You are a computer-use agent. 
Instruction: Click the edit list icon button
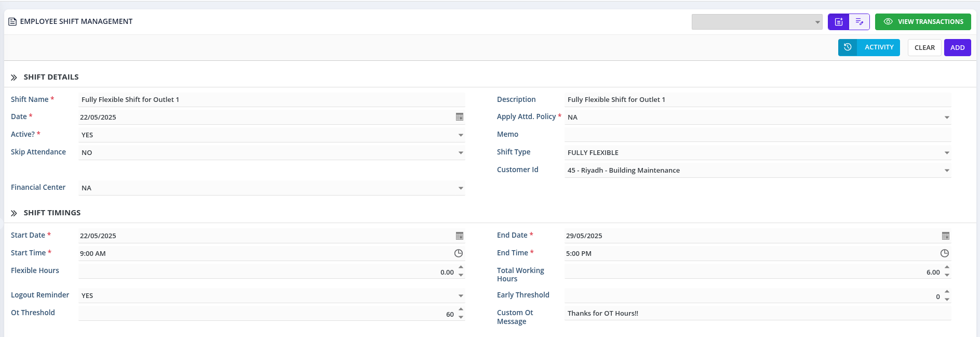pos(859,22)
